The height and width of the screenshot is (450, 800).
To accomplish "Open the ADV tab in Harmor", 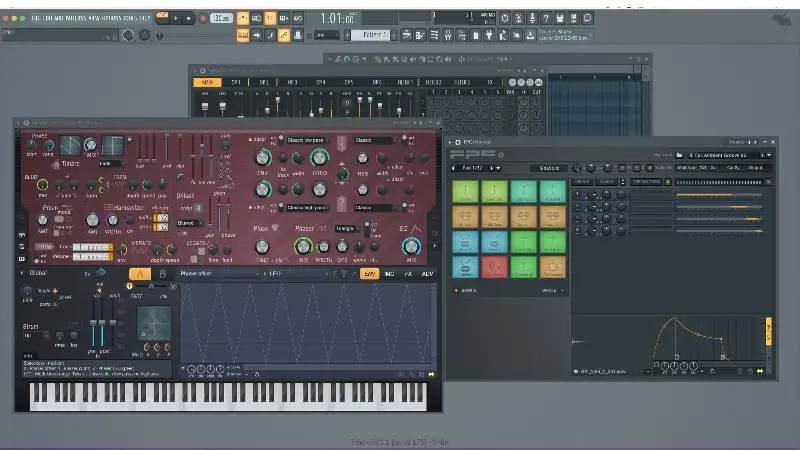I will [x=427, y=273].
